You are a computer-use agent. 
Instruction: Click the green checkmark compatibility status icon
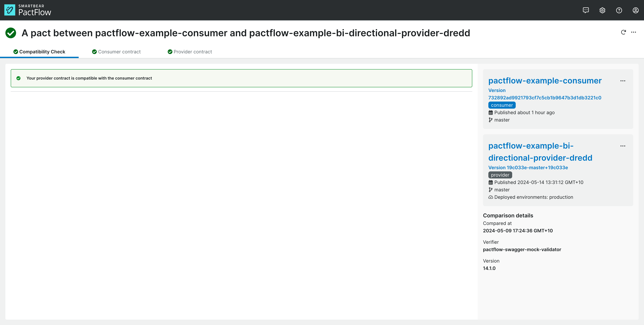click(x=11, y=32)
